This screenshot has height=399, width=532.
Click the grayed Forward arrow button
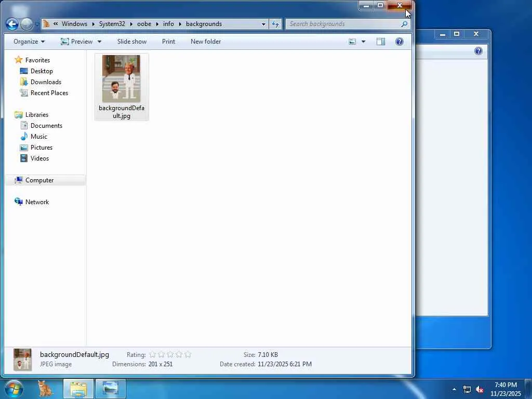26,24
